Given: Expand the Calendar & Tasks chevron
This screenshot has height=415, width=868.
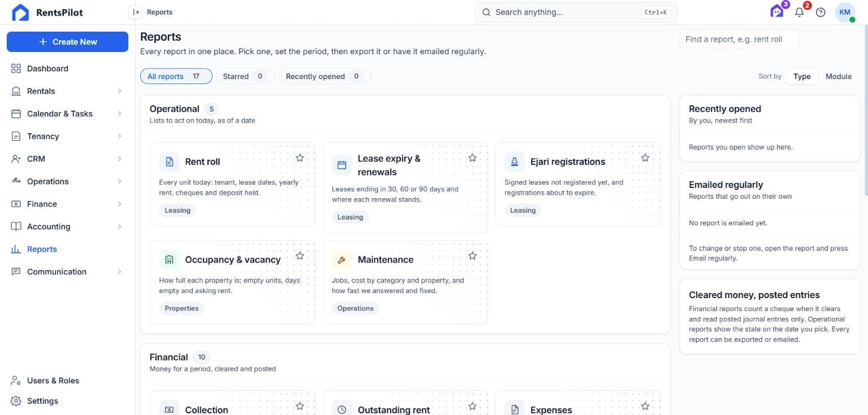Looking at the screenshot, I should (x=119, y=113).
